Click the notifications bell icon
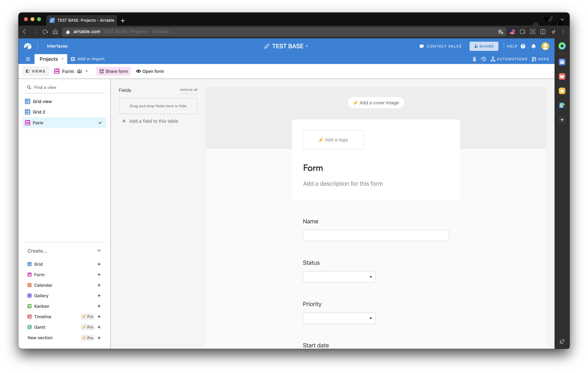This screenshot has width=588, height=373. pyautogui.click(x=534, y=46)
